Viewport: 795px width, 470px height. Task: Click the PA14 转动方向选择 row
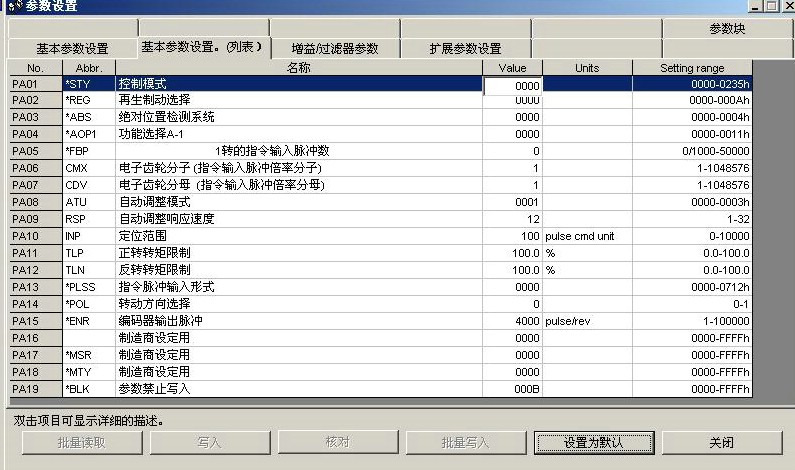pyautogui.click(x=298, y=304)
